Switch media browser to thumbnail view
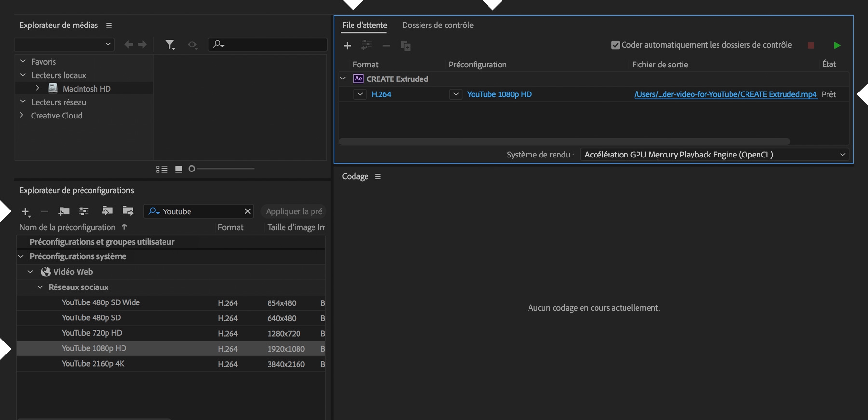Viewport: 868px width, 420px height. click(x=178, y=169)
